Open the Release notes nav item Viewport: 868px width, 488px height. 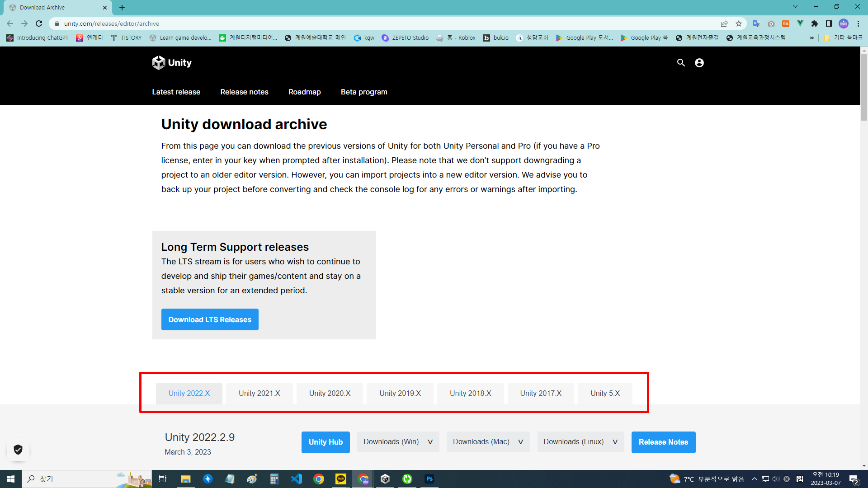(x=244, y=92)
